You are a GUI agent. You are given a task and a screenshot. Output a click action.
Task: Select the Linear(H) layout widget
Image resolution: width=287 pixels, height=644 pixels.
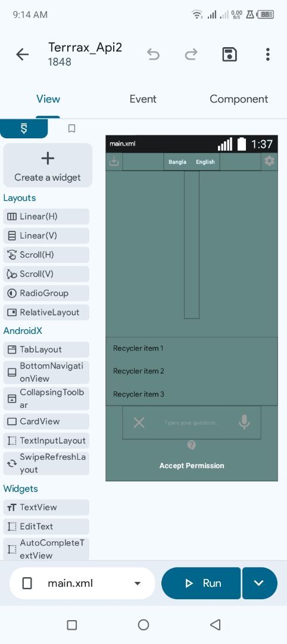pos(46,216)
